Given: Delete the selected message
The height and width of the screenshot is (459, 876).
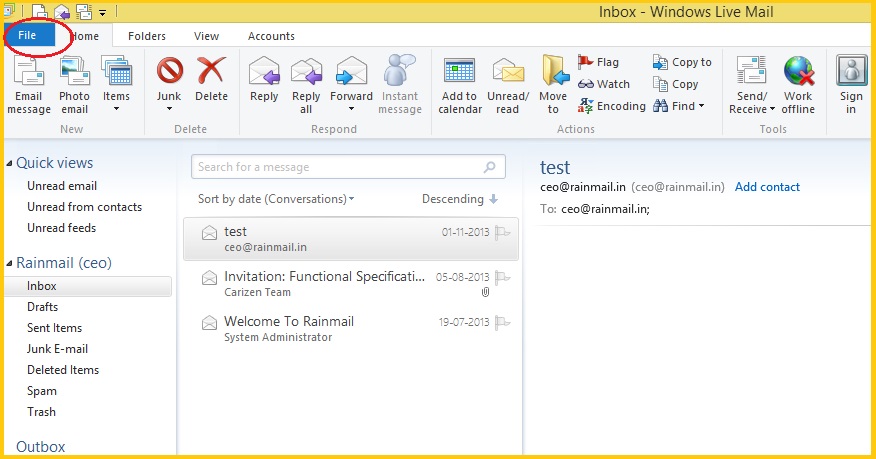Looking at the screenshot, I should 211,79.
